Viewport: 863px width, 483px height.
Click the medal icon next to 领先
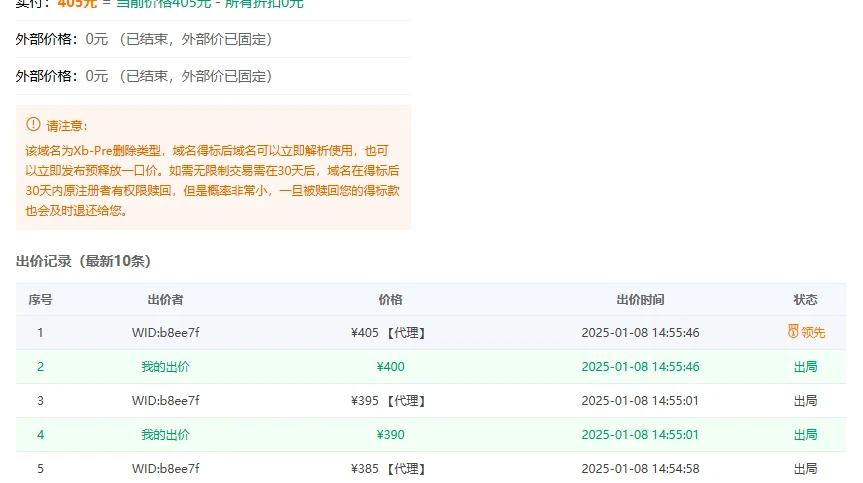tap(793, 332)
